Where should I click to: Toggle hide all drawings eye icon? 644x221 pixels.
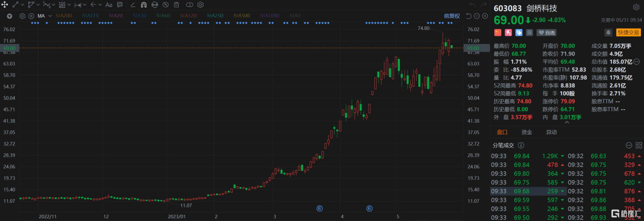coord(165,5)
